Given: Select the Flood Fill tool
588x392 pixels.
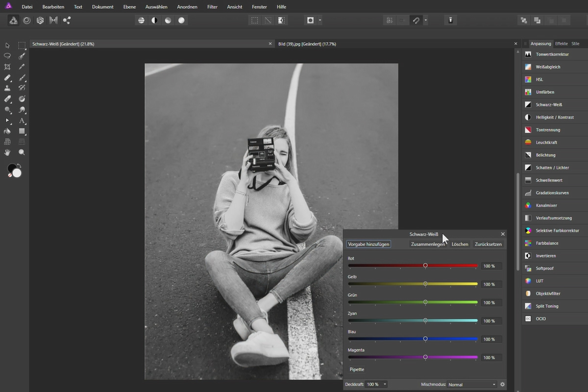Looking at the screenshot, I should click(7, 131).
